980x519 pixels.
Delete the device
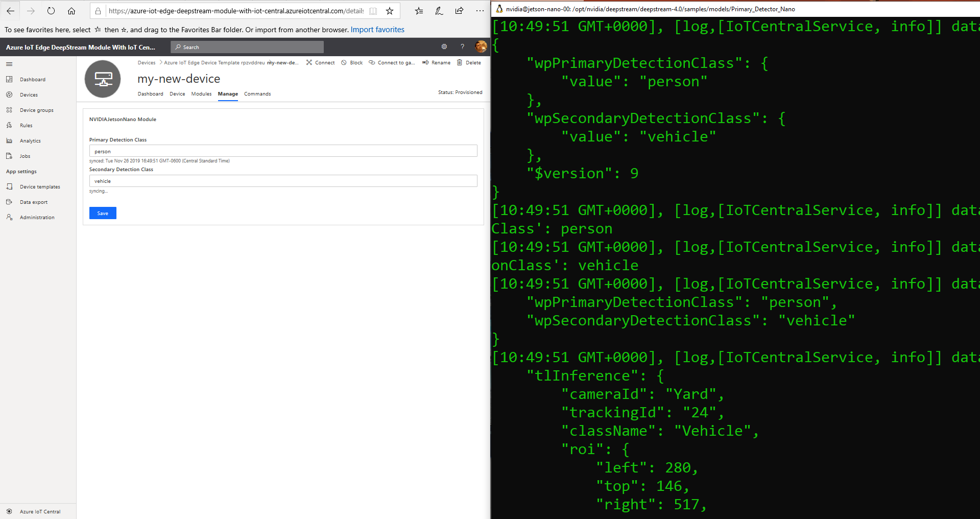[x=469, y=63]
